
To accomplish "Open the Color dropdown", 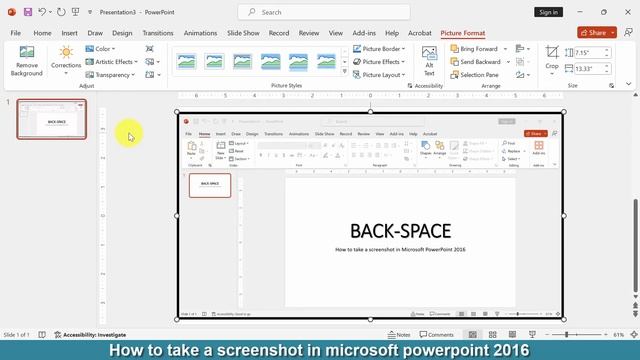I will point(100,49).
